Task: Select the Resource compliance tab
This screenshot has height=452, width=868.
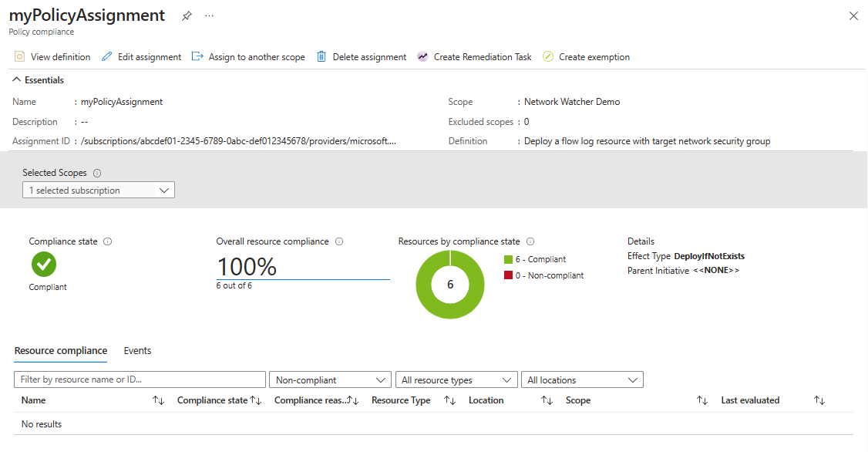Action: click(x=61, y=351)
